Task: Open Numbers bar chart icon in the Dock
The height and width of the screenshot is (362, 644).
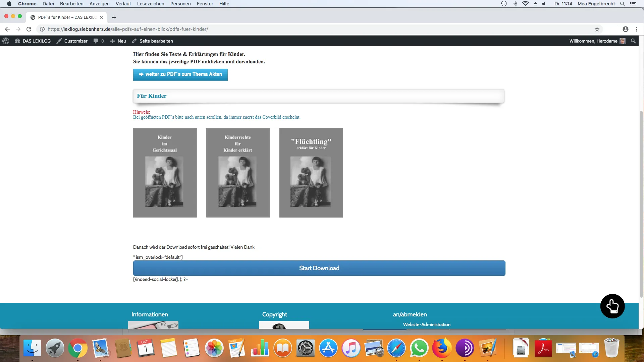Action: 260,348
